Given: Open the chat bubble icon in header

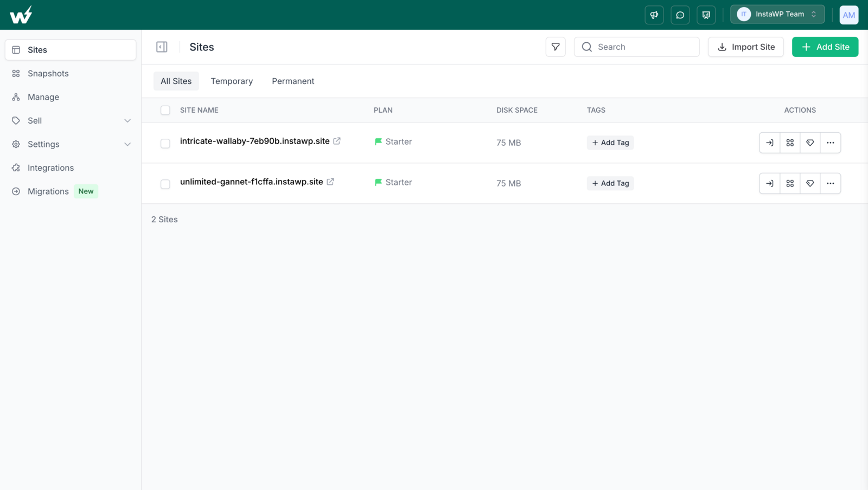Looking at the screenshot, I should click(x=680, y=15).
